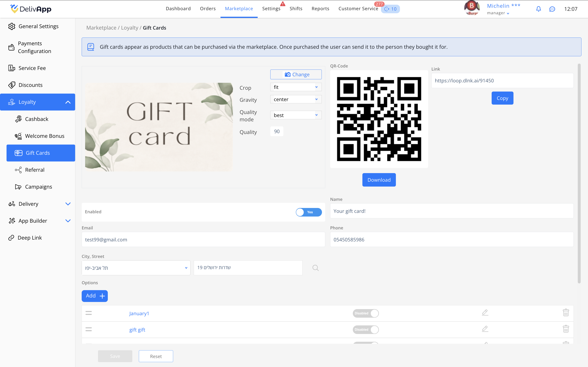
Task: Click the Settings warning triangle icon
Action: (283, 4)
